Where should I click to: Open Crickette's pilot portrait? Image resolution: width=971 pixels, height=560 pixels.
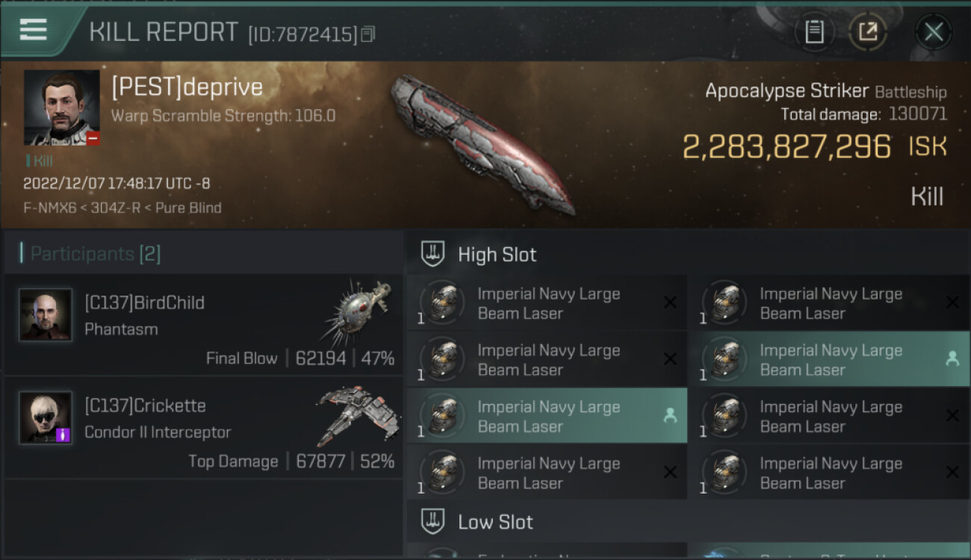(46, 417)
